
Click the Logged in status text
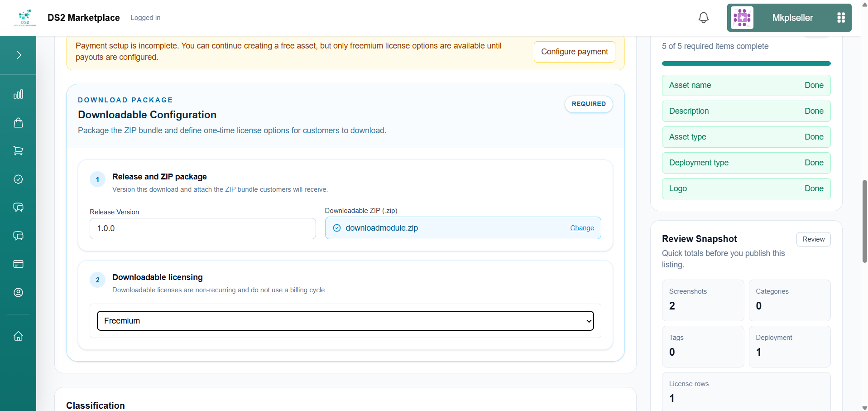pyautogui.click(x=145, y=18)
